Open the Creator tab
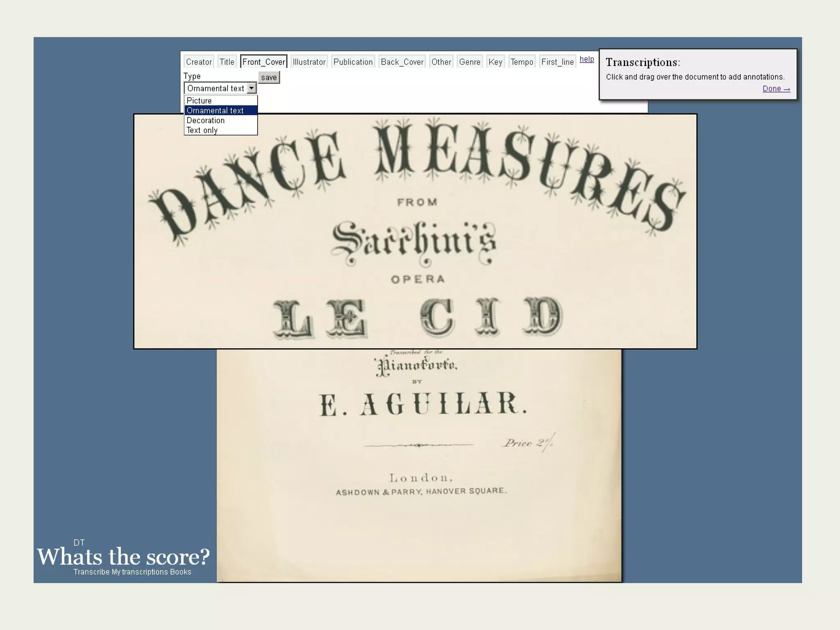840x630 pixels. [199, 62]
